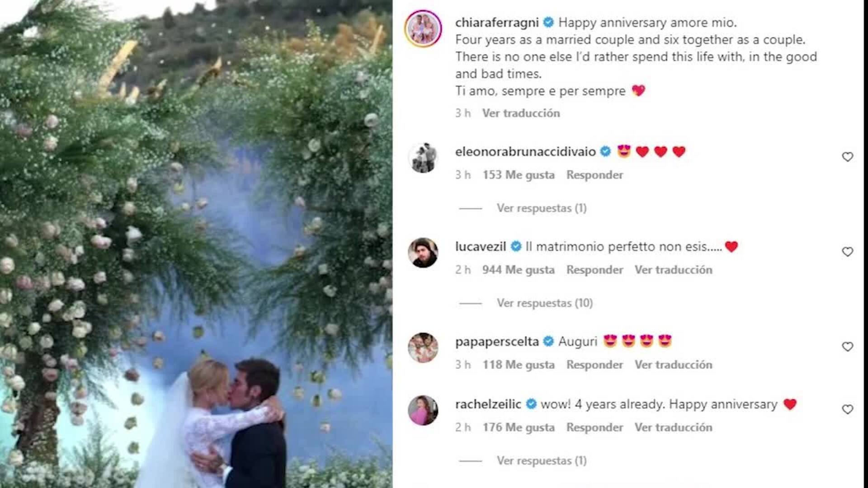
Task: Reply to papaperscelta's comment
Action: click(594, 365)
